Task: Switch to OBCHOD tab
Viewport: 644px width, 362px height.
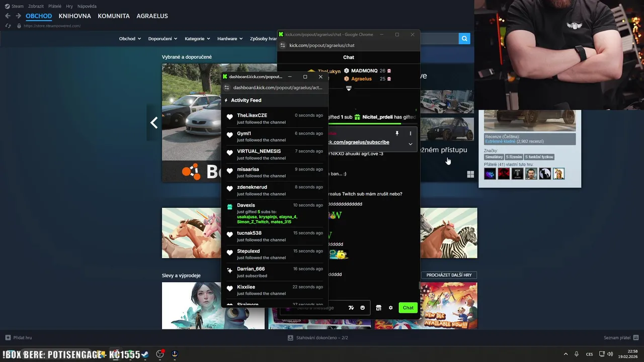Action: click(x=39, y=16)
